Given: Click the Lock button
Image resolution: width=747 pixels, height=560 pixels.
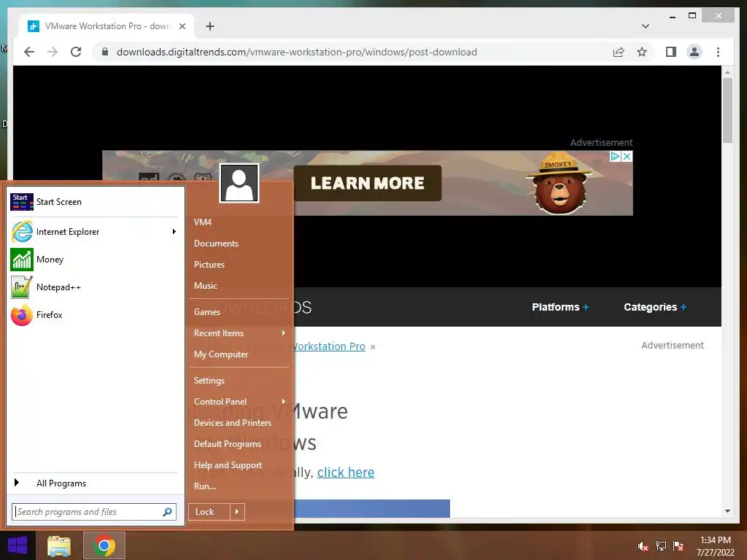Looking at the screenshot, I should coord(209,512).
